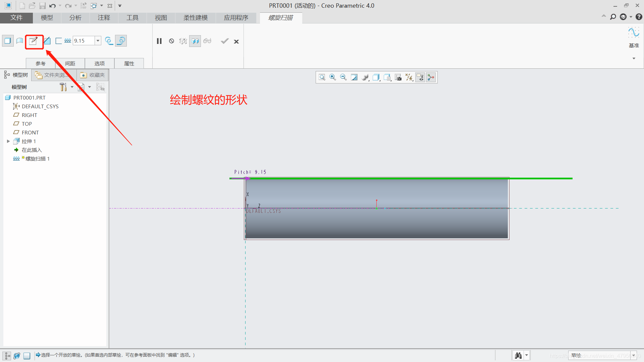Expand the 拉伸 1 tree node
This screenshot has width=644, height=362.
tap(8, 141)
